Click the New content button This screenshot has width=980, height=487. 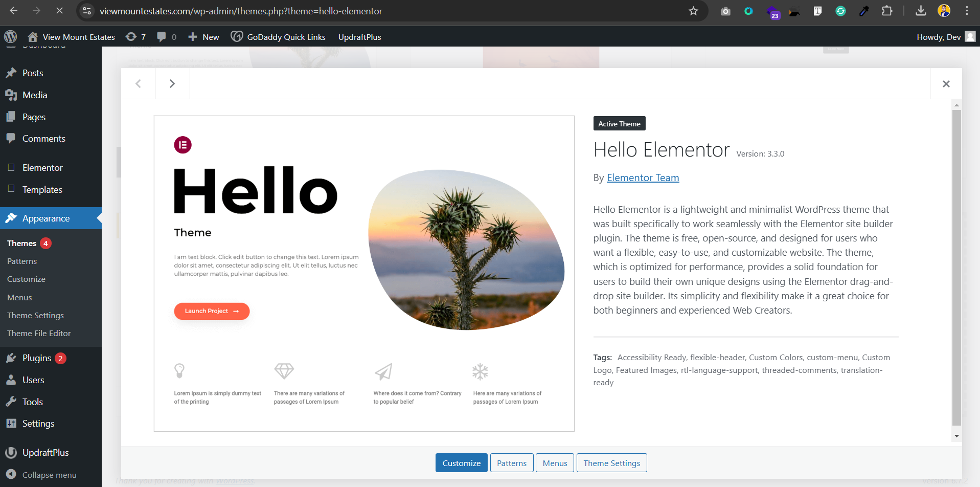[x=203, y=37]
